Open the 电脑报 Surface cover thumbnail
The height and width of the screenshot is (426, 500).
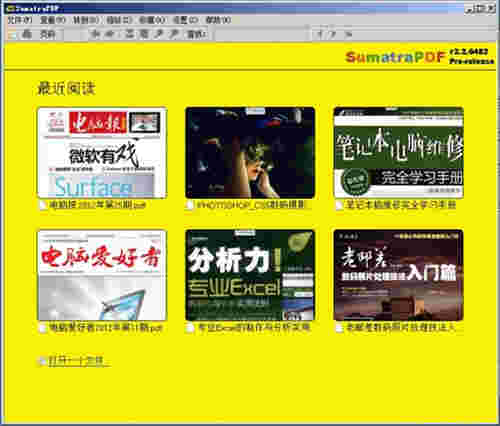click(x=102, y=153)
